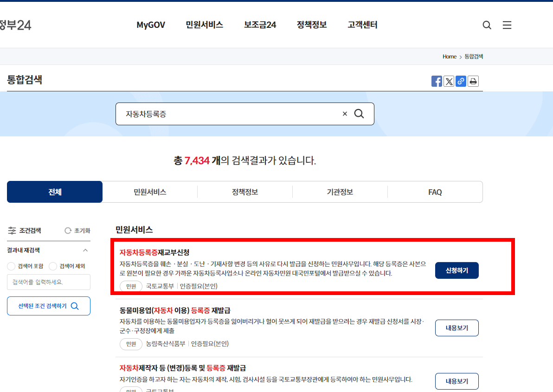553x392 pixels.
Task: Switch to the FAQ tab
Action: (435, 192)
